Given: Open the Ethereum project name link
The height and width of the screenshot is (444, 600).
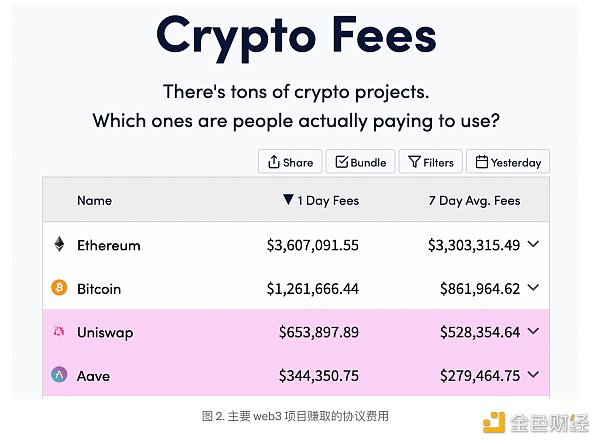Looking at the screenshot, I should [108, 245].
